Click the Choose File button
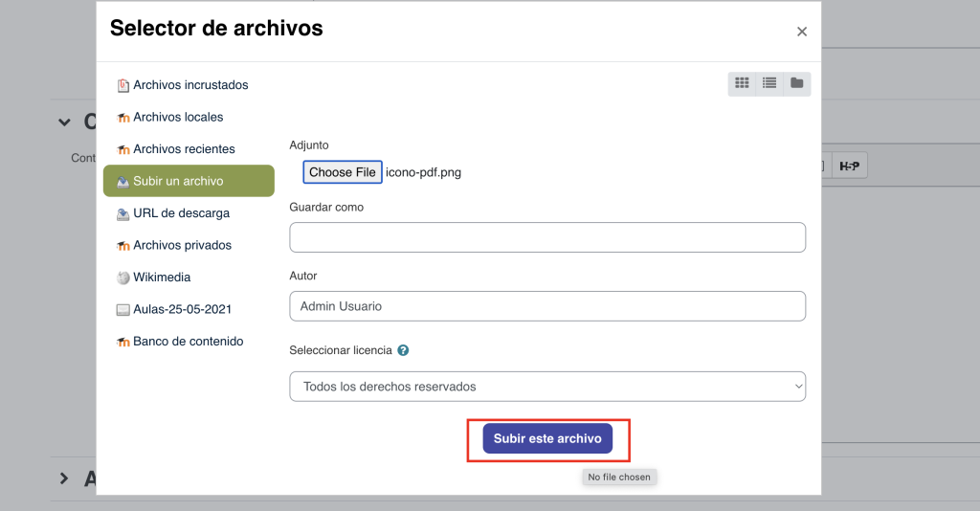Viewport: 980px width, 511px height. (x=343, y=172)
